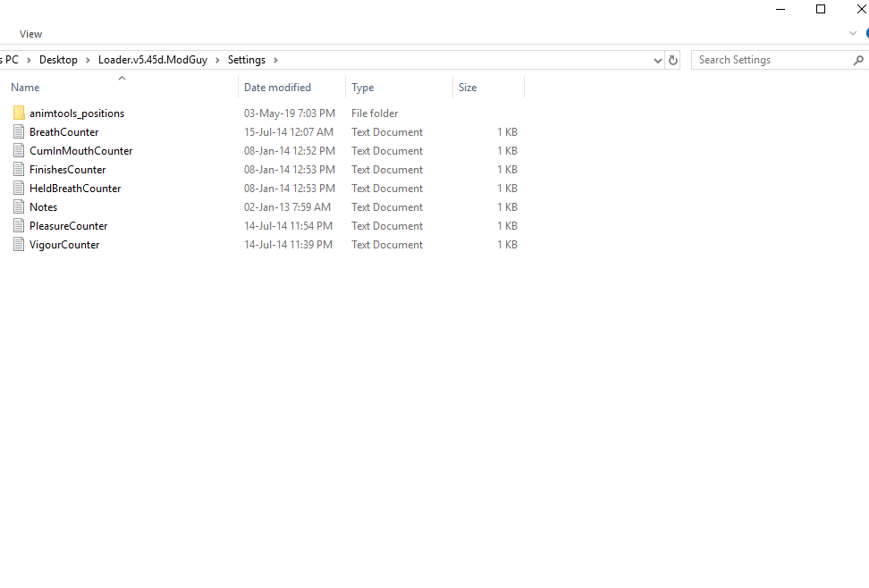869x588 pixels.
Task: Expand the ribbon using the chevron
Action: point(852,33)
